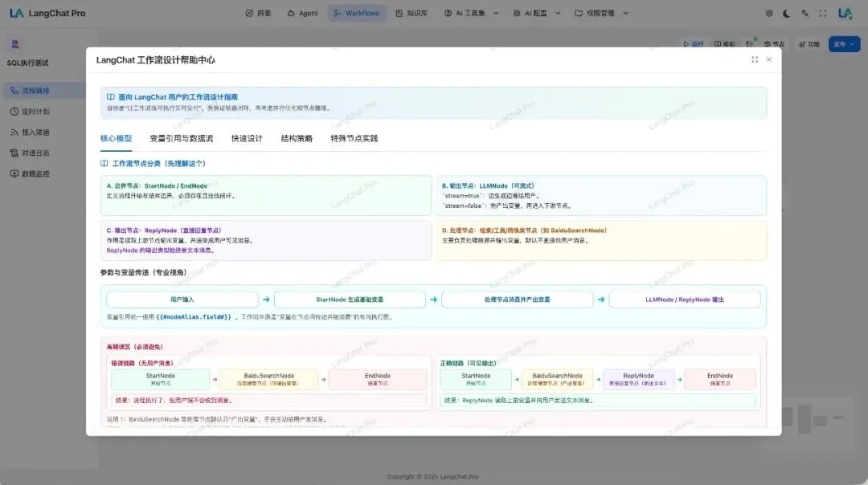The height and width of the screenshot is (485, 868).
Task: Expand the 权限管理 dropdown menu
Action: click(x=601, y=13)
